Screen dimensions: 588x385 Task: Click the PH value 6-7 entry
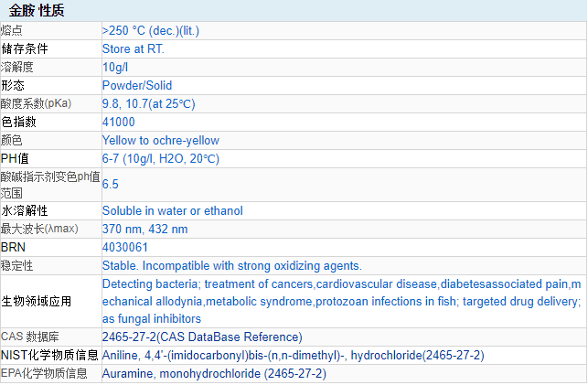point(160,158)
